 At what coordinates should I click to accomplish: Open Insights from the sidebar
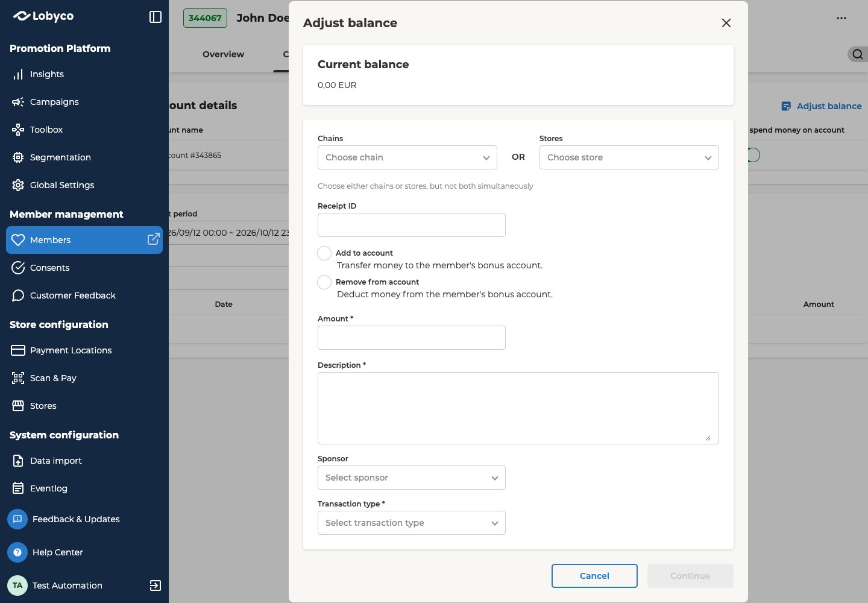click(x=46, y=74)
